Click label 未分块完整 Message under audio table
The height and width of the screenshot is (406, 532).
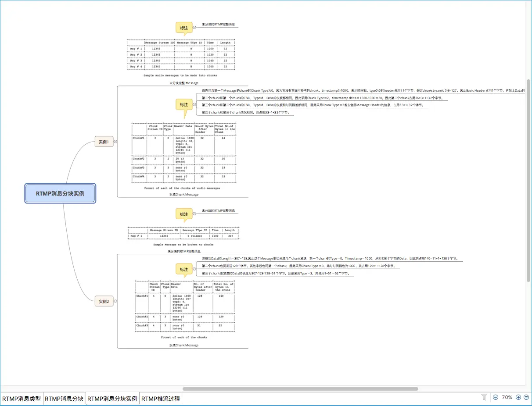coord(184,82)
